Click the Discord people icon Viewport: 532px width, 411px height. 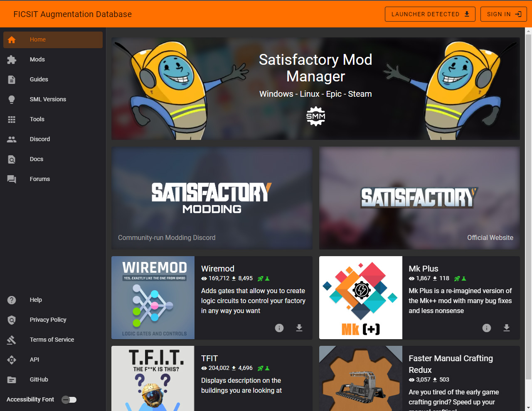coord(12,139)
